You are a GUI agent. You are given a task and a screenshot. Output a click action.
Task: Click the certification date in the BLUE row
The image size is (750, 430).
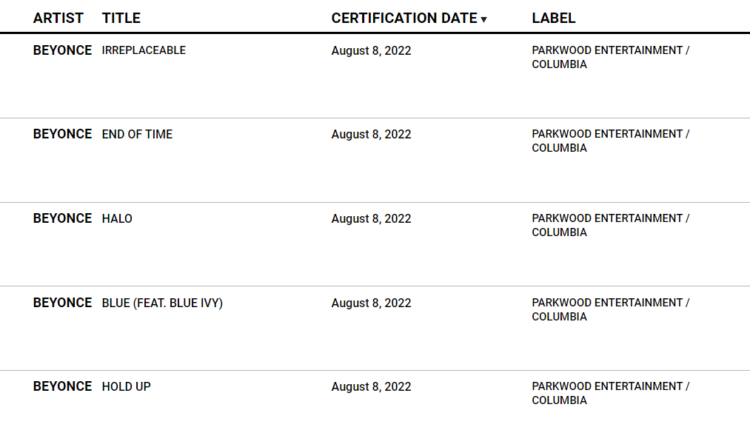(x=371, y=303)
